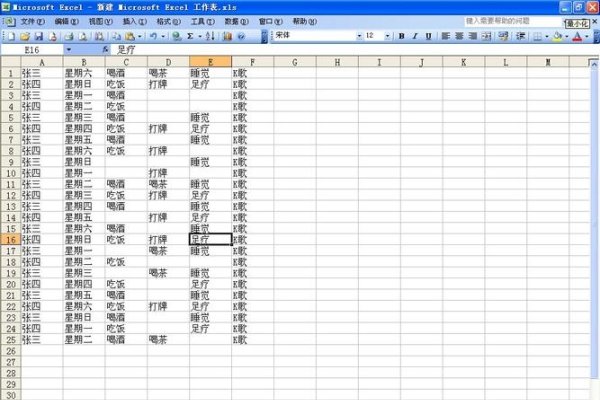Save the workbook with the floppy disk icon

(x=39, y=36)
